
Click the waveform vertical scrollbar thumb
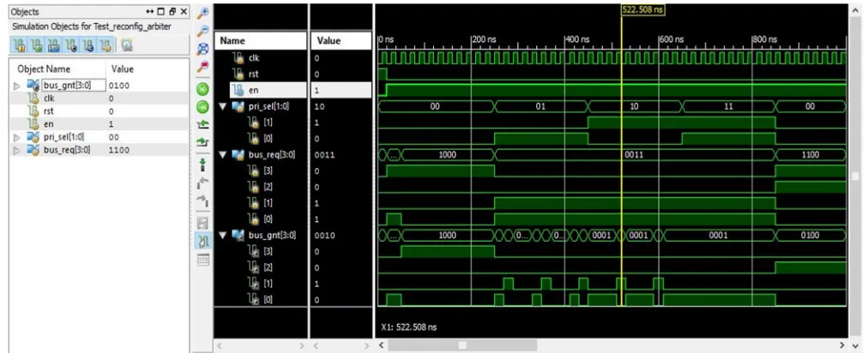tap(856, 176)
